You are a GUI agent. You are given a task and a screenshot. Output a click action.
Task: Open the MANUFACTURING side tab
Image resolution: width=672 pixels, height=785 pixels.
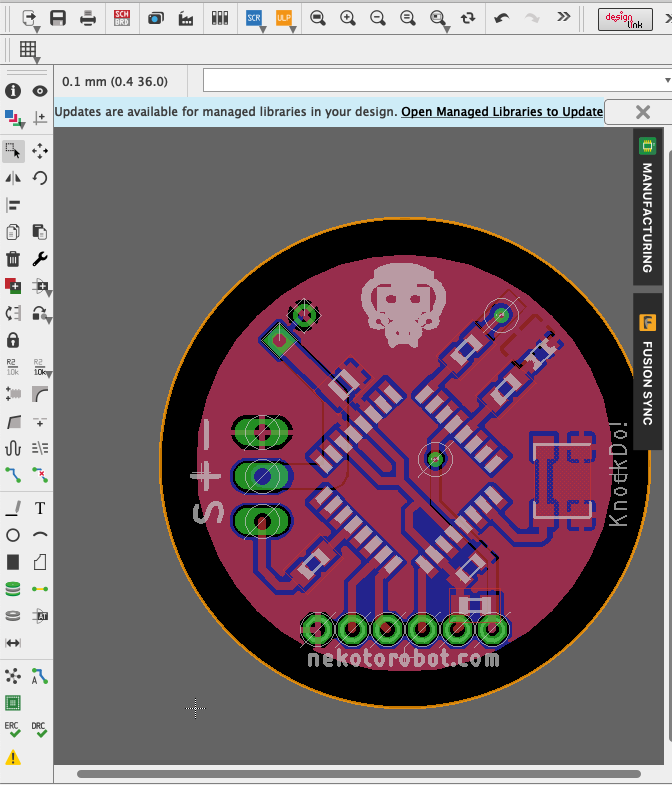point(647,207)
